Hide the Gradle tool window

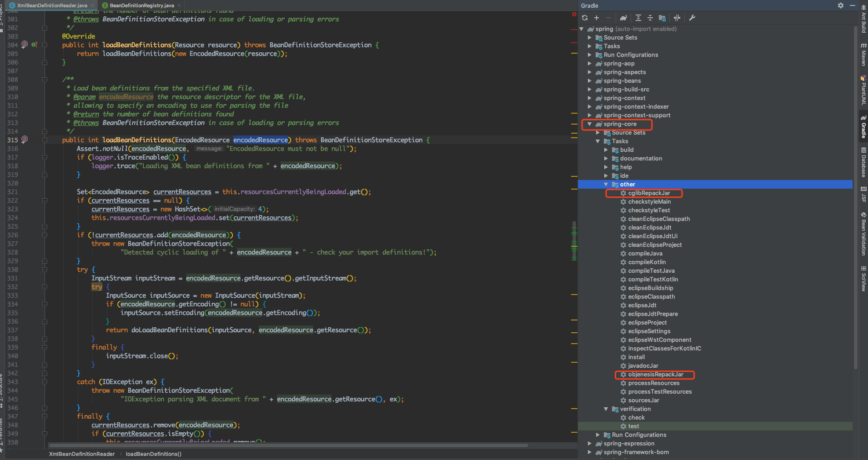point(853,5)
